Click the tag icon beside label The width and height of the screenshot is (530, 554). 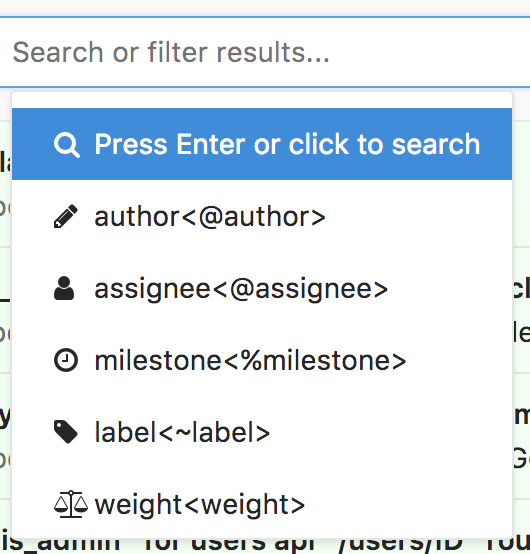coord(66,432)
